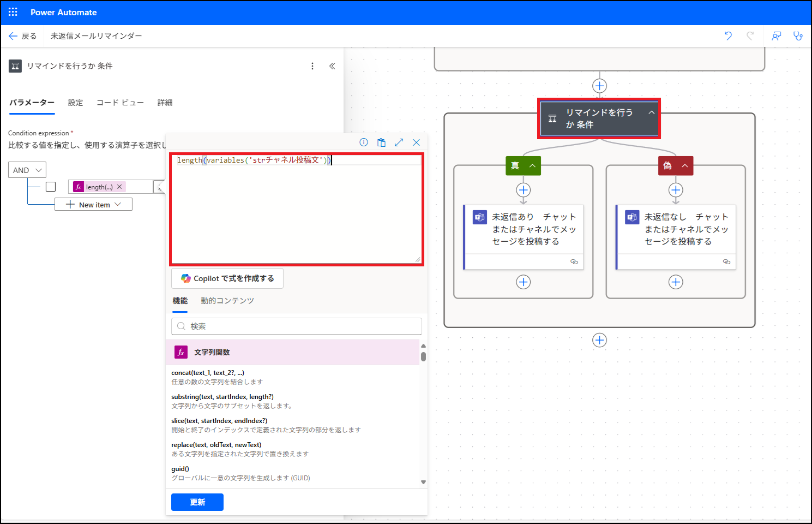The image size is (812, 524).
Task: Click the function list scrollbar thumb
Action: coord(423,356)
